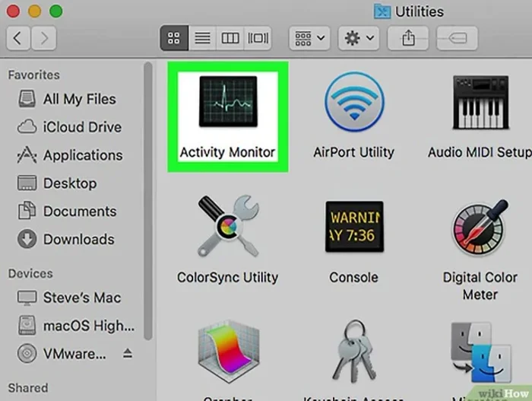This screenshot has height=401, width=532.
Task: Select the Keychain Access keys icon
Action: click(354, 351)
